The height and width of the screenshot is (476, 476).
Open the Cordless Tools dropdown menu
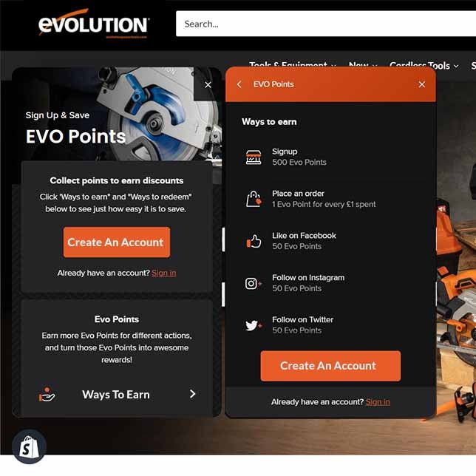point(424,65)
